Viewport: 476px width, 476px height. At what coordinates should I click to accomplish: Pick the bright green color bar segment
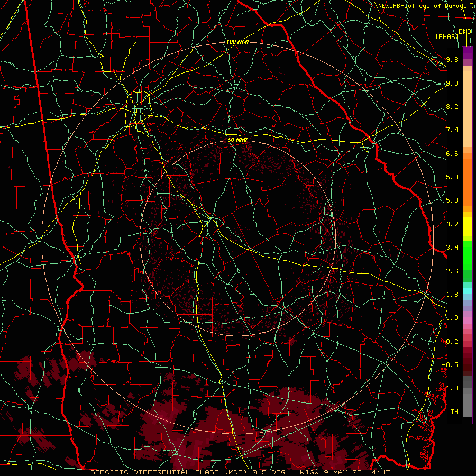click(467, 255)
